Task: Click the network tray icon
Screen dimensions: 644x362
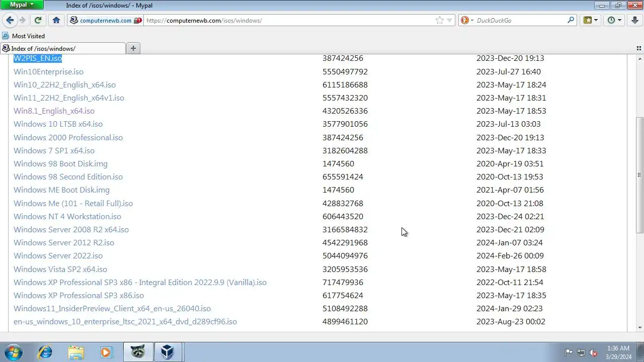Action: coord(581,352)
